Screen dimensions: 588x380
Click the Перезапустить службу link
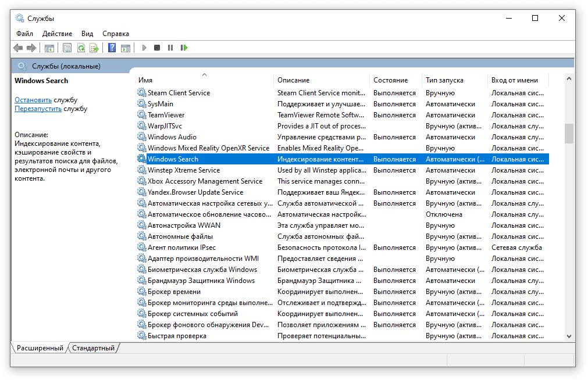coord(38,109)
